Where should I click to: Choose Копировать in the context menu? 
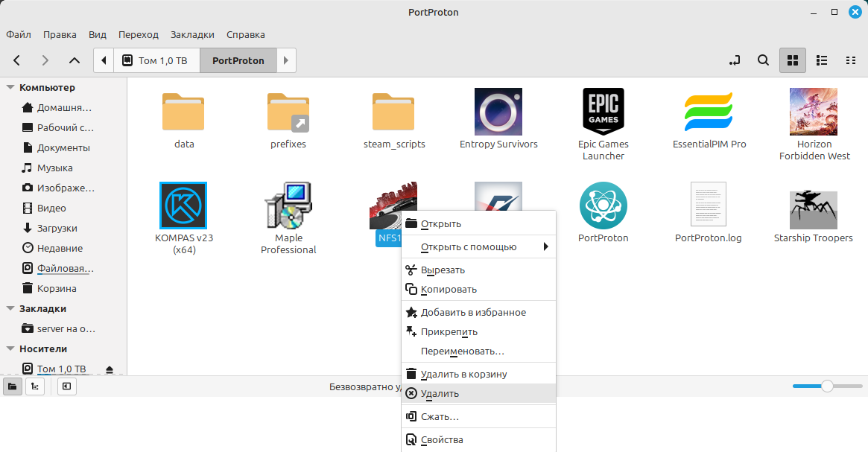tap(478, 290)
